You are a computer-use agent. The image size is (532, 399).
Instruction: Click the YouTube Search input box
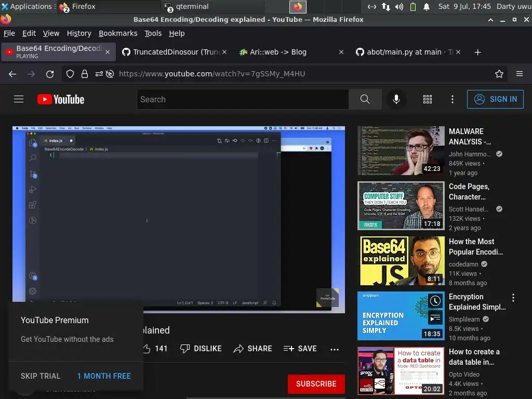tap(243, 99)
